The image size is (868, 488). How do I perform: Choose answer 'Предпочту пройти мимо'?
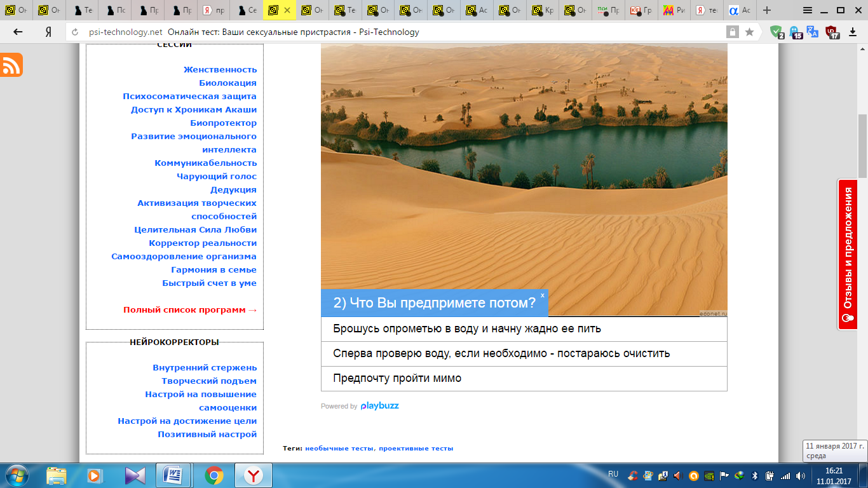tap(524, 379)
